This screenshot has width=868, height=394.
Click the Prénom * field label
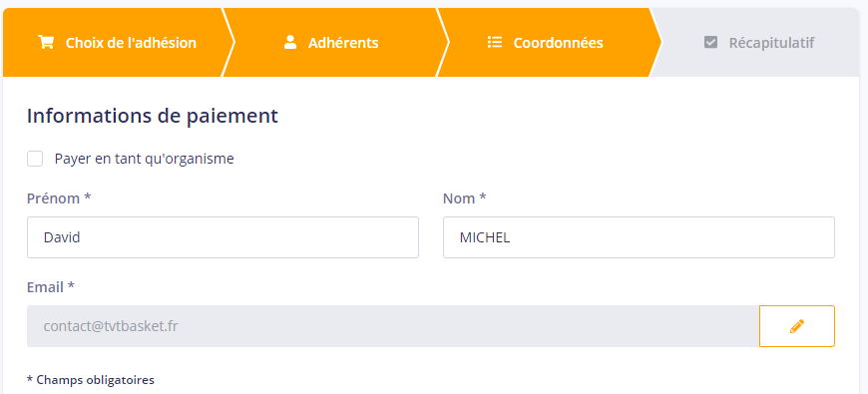click(59, 198)
